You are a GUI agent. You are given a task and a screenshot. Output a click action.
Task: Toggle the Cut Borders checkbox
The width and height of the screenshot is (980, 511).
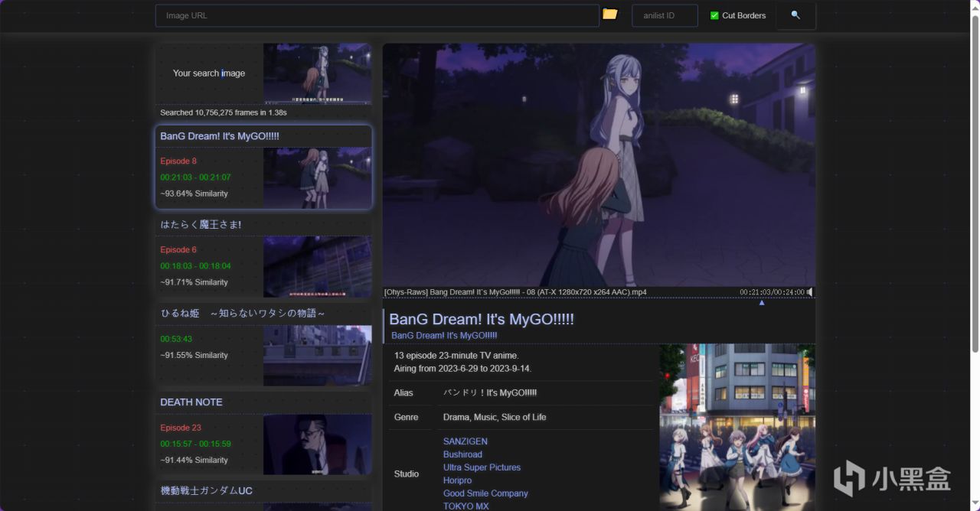point(714,15)
